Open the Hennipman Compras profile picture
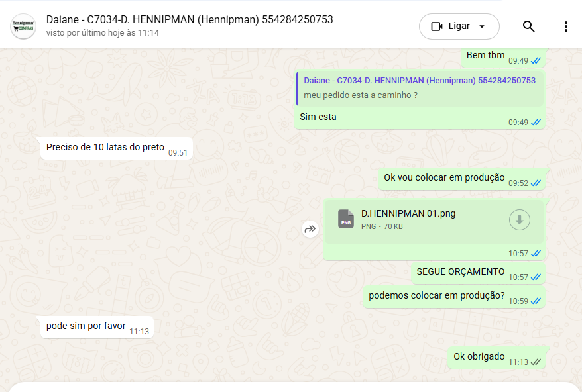 click(23, 26)
